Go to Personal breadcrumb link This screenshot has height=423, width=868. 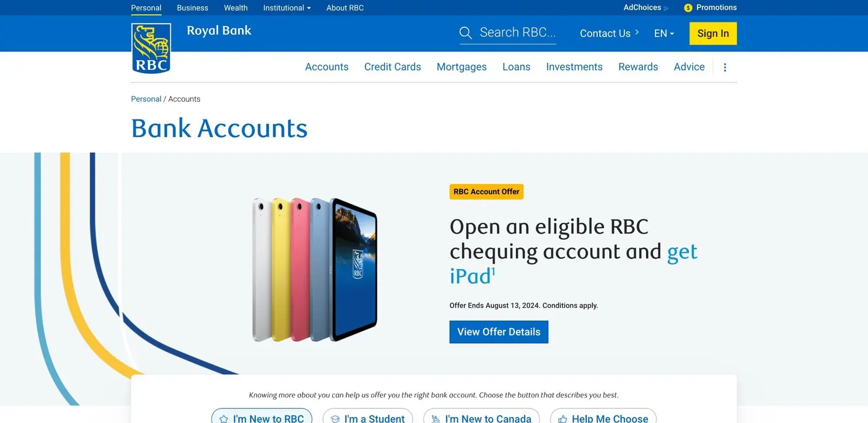(146, 99)
